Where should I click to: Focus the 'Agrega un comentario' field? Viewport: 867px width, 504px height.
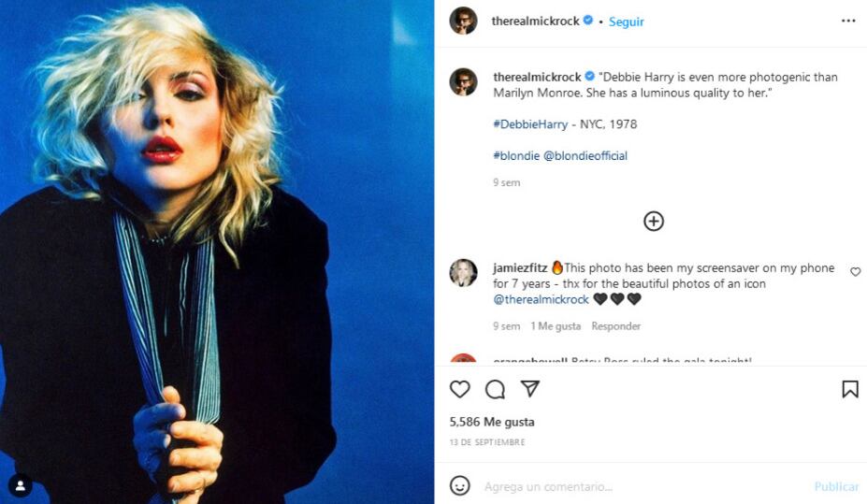click(636, 486)
